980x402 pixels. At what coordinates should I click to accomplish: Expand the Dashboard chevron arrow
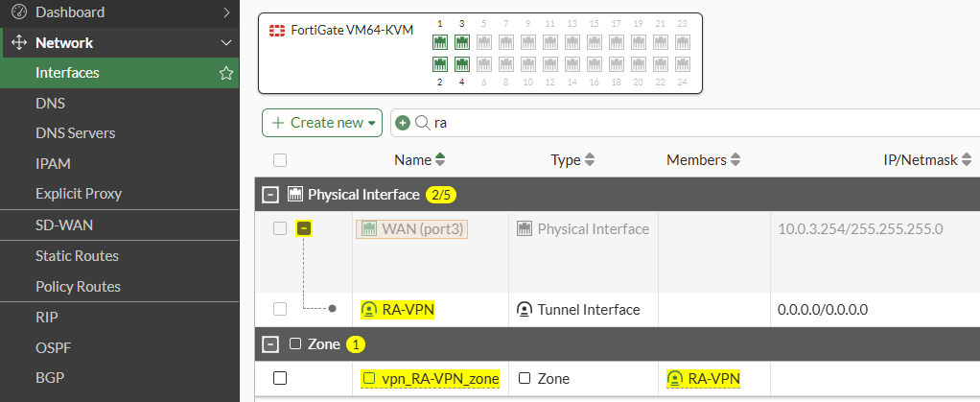226,12
